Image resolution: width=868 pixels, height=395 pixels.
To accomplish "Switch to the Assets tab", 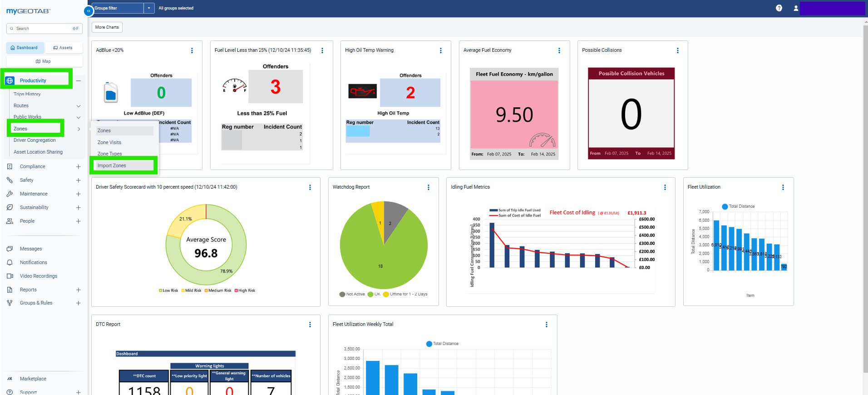I will click(x=63, y=48).
